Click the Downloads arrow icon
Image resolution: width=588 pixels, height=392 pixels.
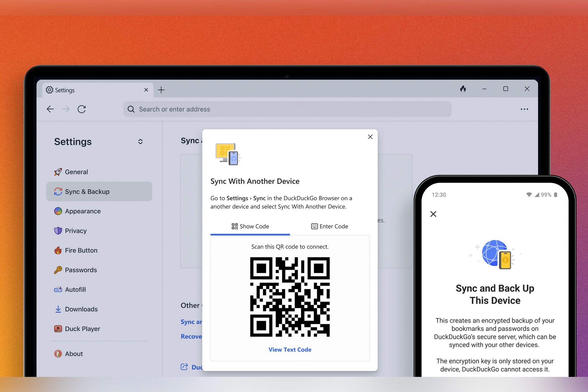point(58,309)
